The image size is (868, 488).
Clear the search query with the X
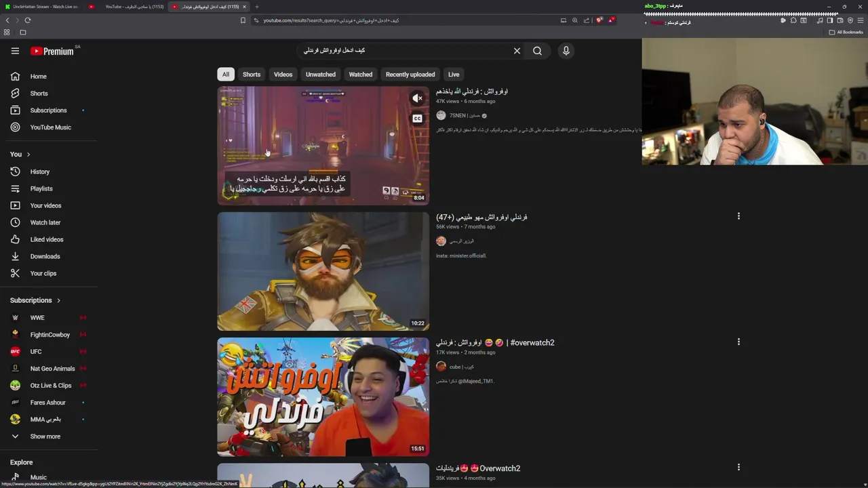[517, 51]
